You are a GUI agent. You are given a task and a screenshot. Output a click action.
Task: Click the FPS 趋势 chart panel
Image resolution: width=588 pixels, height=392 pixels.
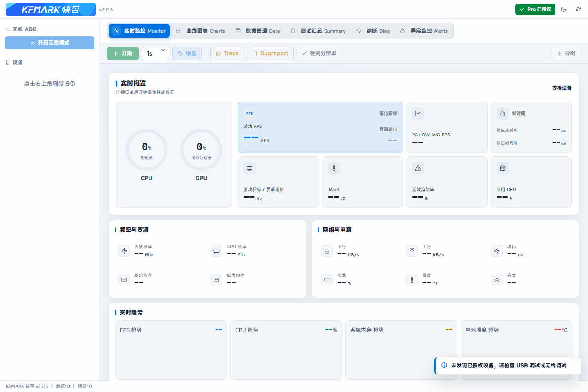point(171,350)
